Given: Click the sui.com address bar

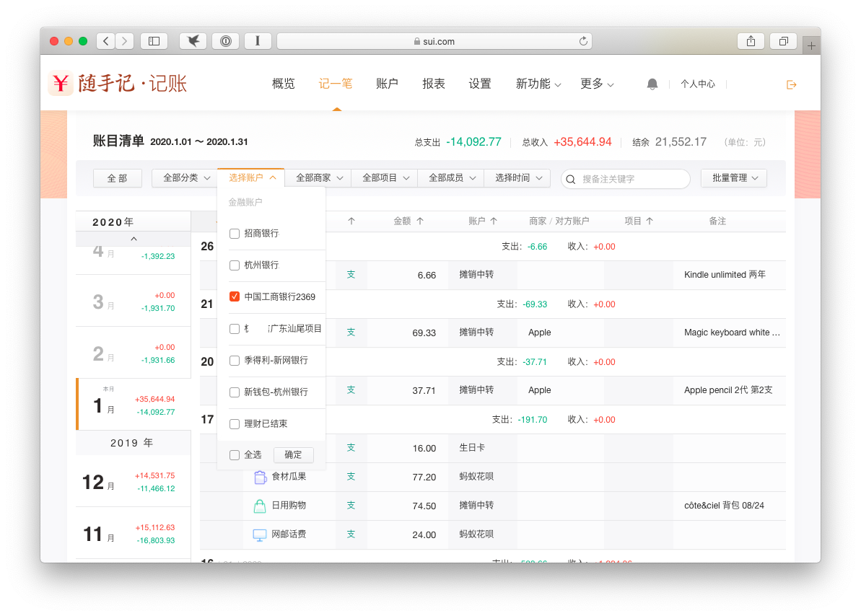Looking at the screenshot, I should 434,41.
